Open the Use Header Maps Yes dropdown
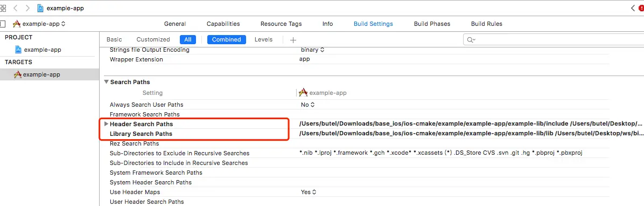Image resolution: width=644 pixels, height=206 pixels. click(309, 192)
